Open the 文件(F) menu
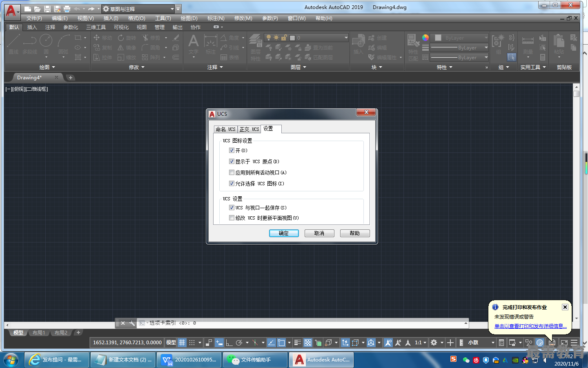 (34, 18)
